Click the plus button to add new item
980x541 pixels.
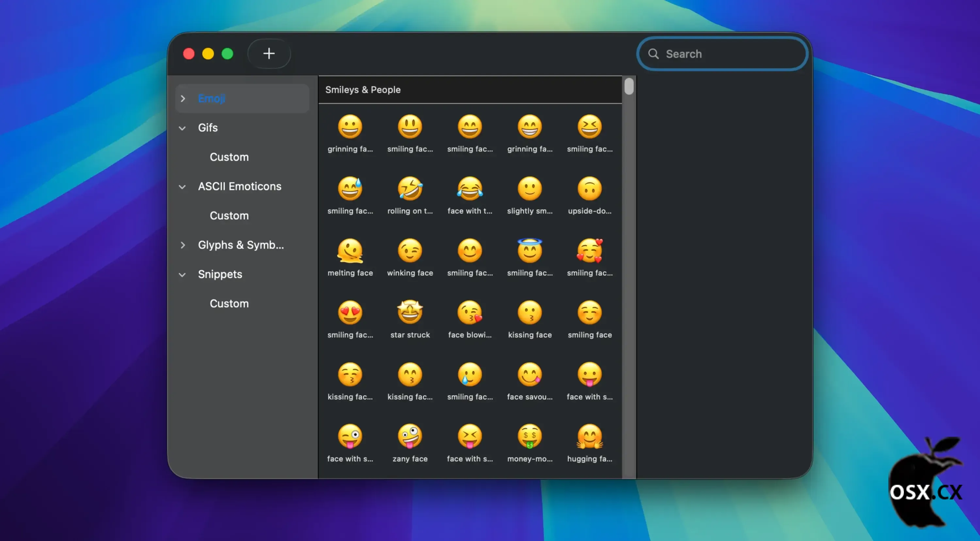pos(269,53)
